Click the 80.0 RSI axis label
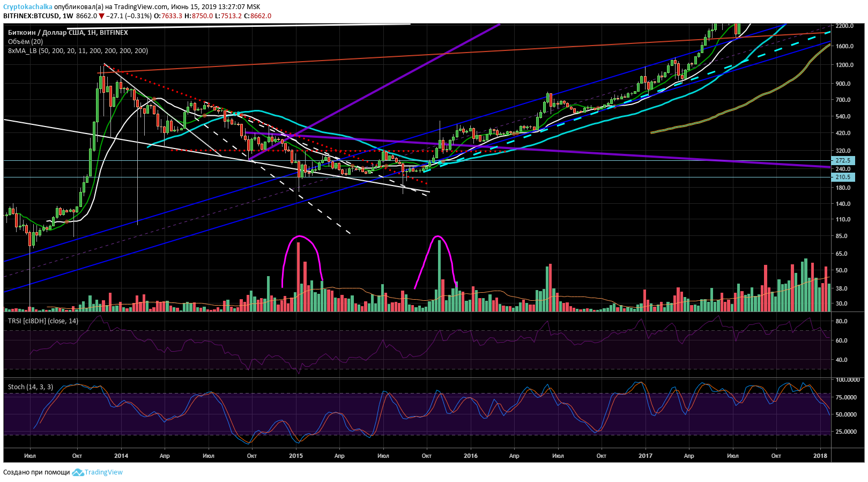Screen dimensions: 868x482 [842, 321]
